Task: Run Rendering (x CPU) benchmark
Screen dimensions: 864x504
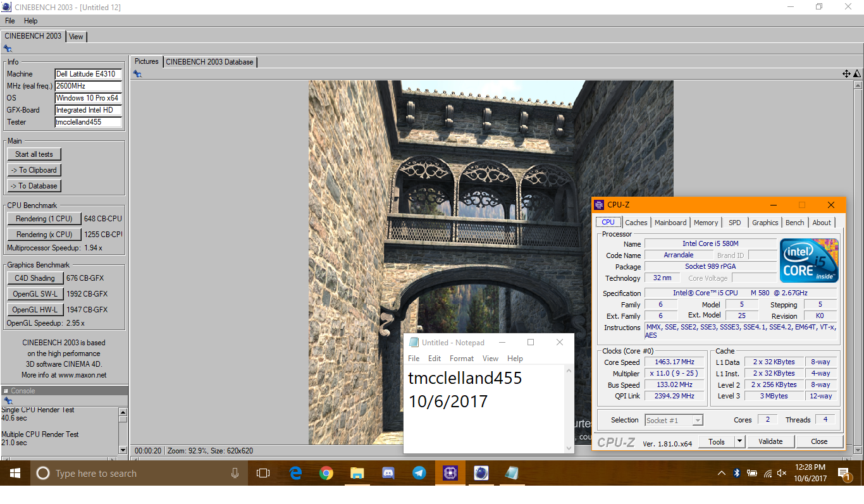Action: (44, 235)
